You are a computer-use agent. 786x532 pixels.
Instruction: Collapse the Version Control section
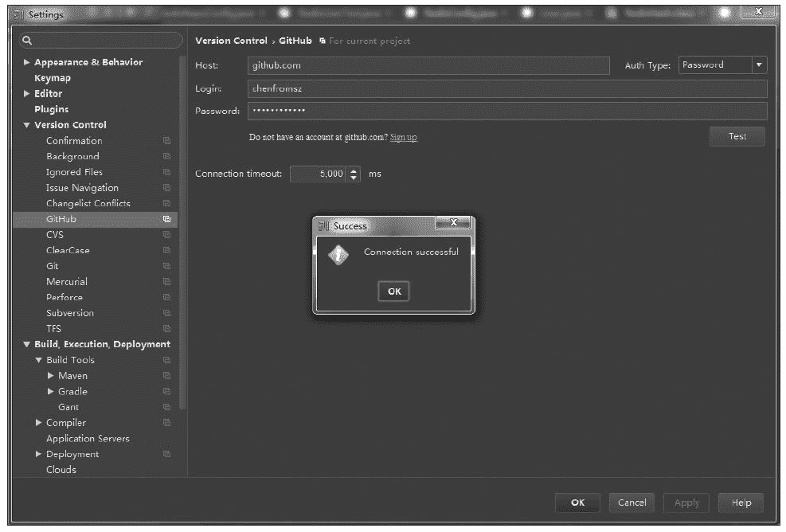tap(27, 125)
